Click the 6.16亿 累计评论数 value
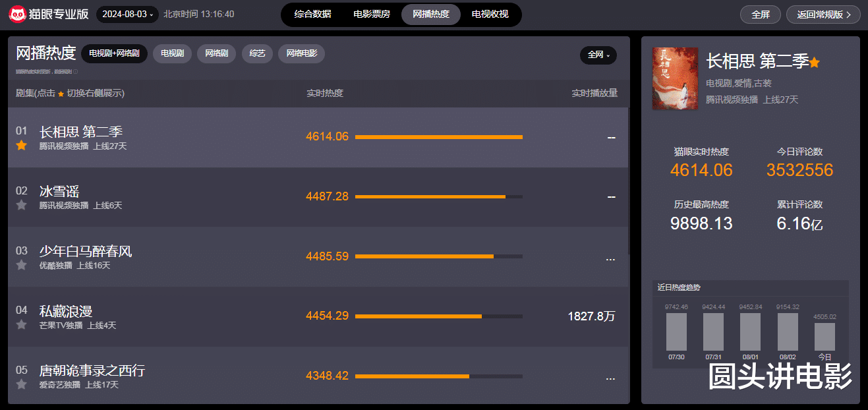 pos(799,223)
